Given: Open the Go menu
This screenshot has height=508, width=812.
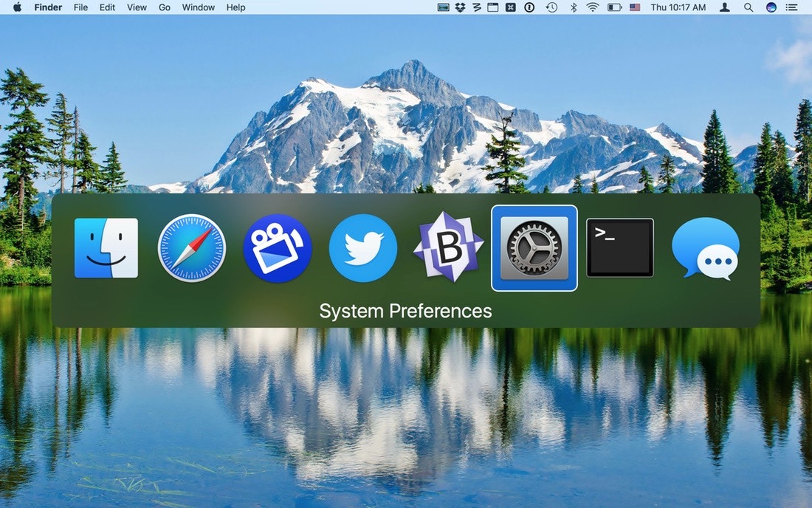Looking at the screenshot, I should point(164,7).
